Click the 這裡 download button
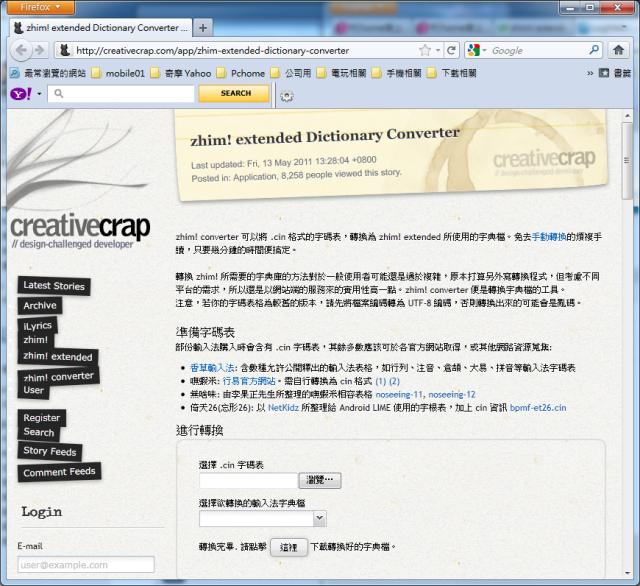This screenshot has height=586, width=640. click(289, 547)
